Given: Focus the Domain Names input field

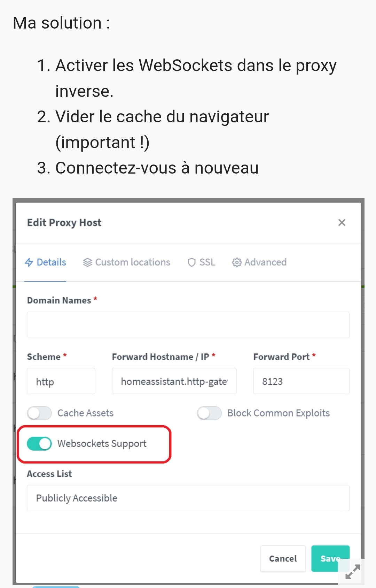Looking at the screenshot, I should [x=188, y=325].
